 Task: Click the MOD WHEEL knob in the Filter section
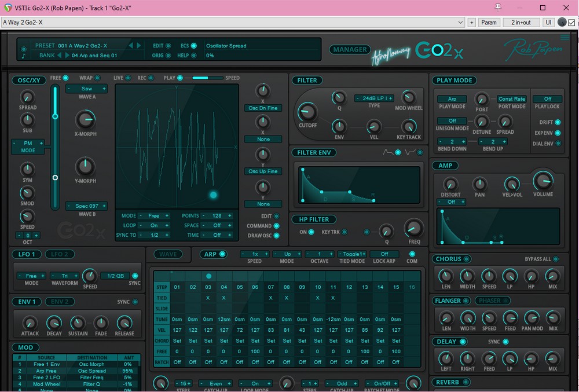(x=408, y=97)
